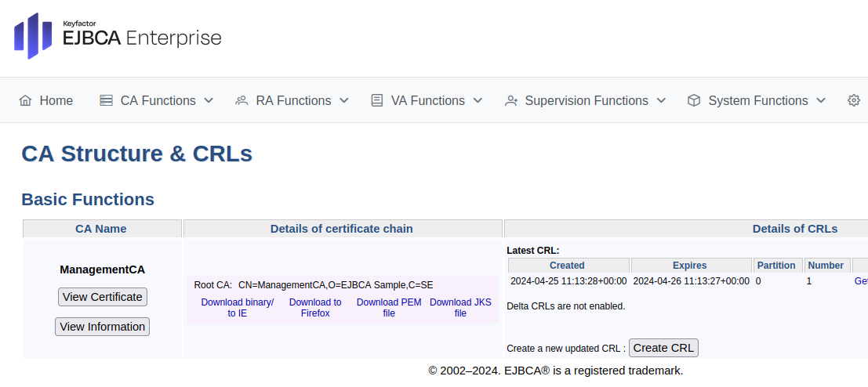Click the RA Functions people icon
The image size is (868, 387).
242,100
